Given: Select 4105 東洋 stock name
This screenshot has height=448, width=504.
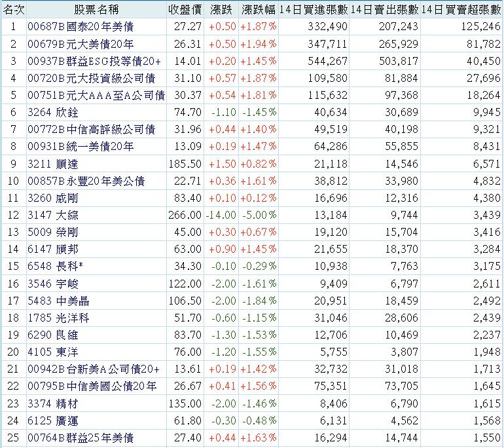Looking at the screenshot, I should pyautogui.click(x=53, y=352).
